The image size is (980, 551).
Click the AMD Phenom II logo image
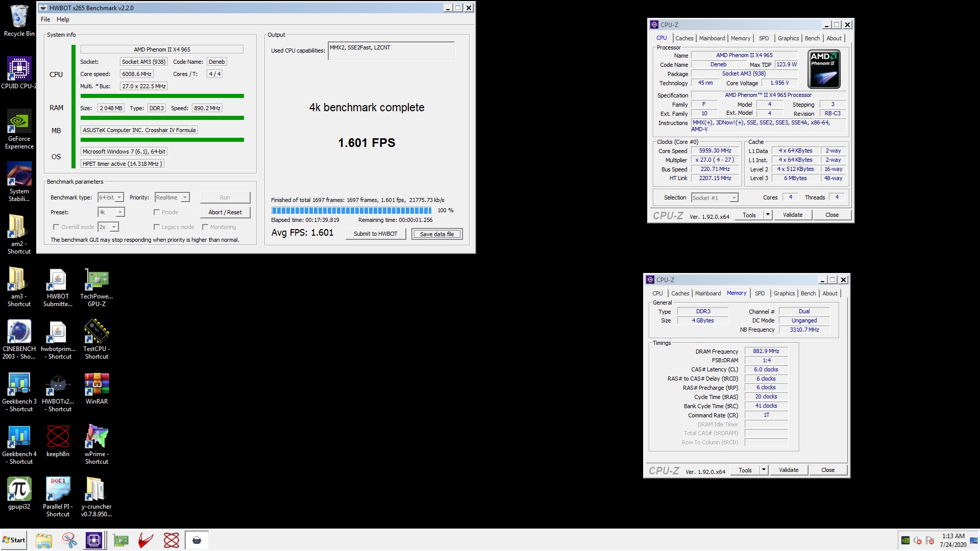pos(824,69)
